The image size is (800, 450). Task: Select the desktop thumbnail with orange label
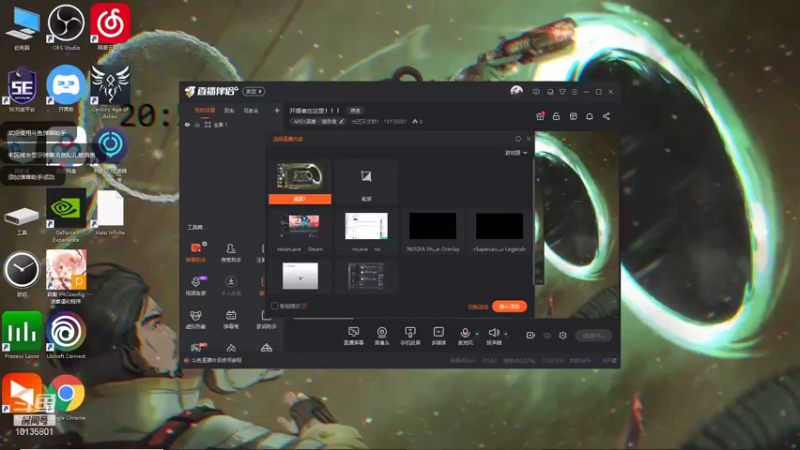[x=300, y=182]
